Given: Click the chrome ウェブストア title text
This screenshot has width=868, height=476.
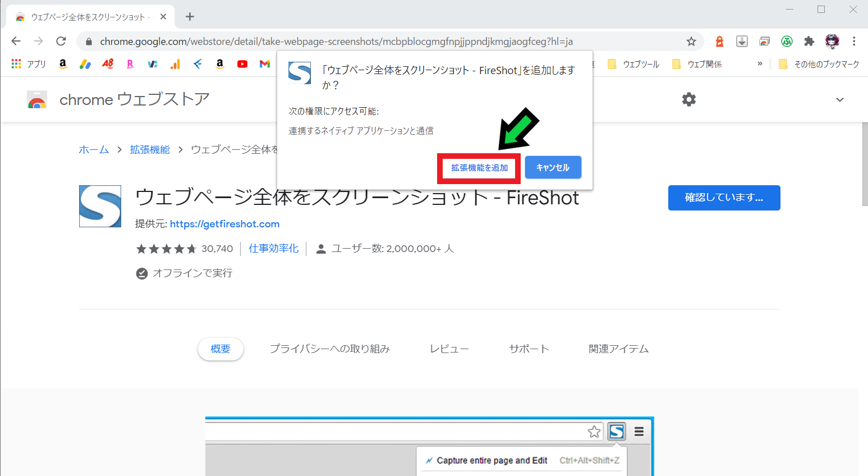Looking at the screenshot, I should (x=135, y=99).
